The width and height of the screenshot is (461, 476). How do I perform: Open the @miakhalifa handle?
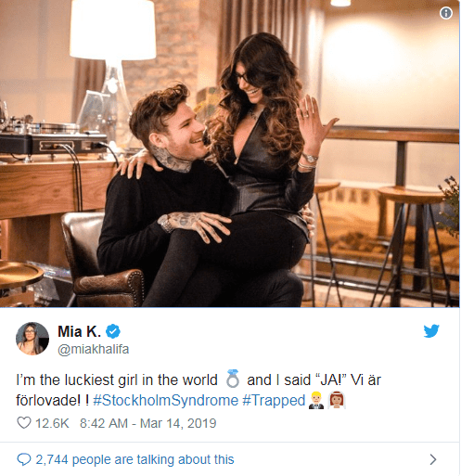click(x=93, y=349)
